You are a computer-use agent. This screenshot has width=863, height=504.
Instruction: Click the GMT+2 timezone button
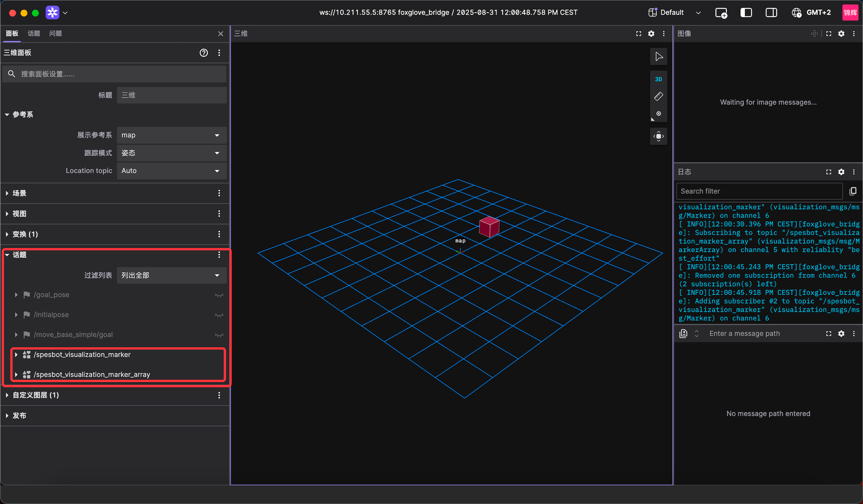pyautogui.click(x=811, y=13)
